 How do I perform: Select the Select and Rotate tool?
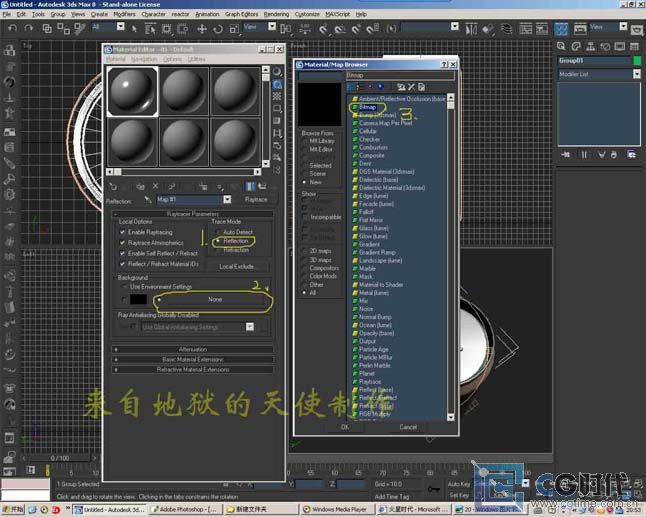[x=218, y=29]
